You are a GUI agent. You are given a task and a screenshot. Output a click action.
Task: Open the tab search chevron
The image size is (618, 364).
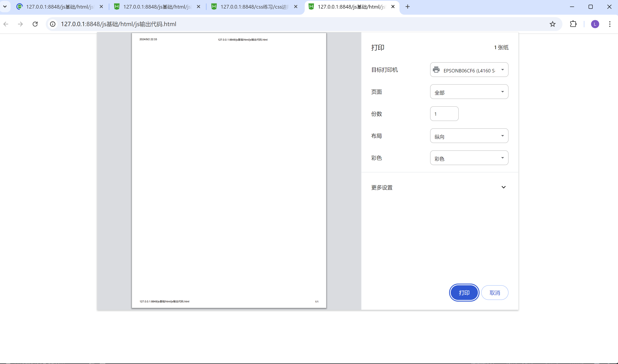(5, 7)
